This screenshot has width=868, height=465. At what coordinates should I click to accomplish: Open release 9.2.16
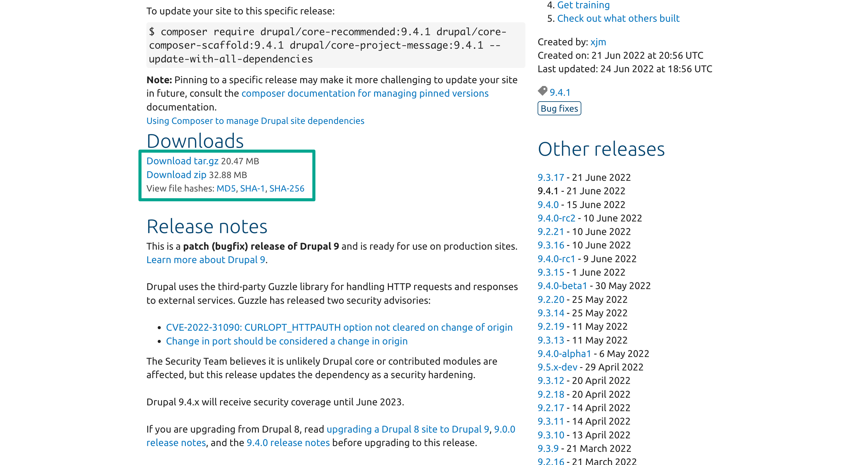tap(551, 461)
